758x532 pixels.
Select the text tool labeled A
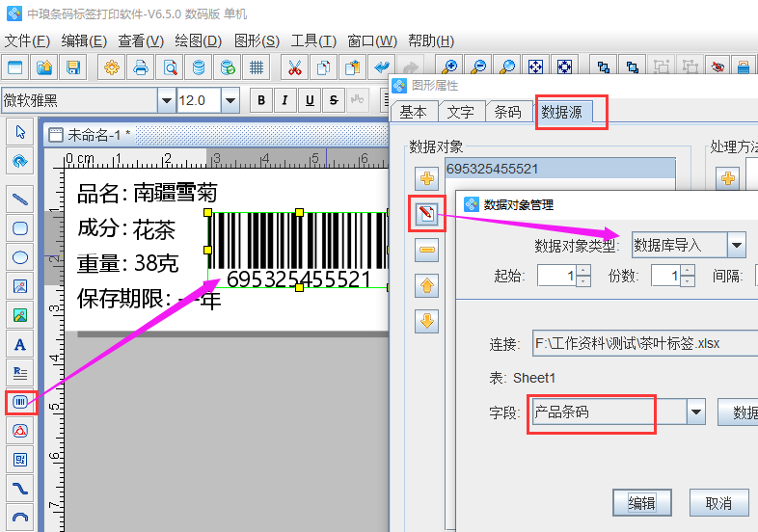coord(19,344)
